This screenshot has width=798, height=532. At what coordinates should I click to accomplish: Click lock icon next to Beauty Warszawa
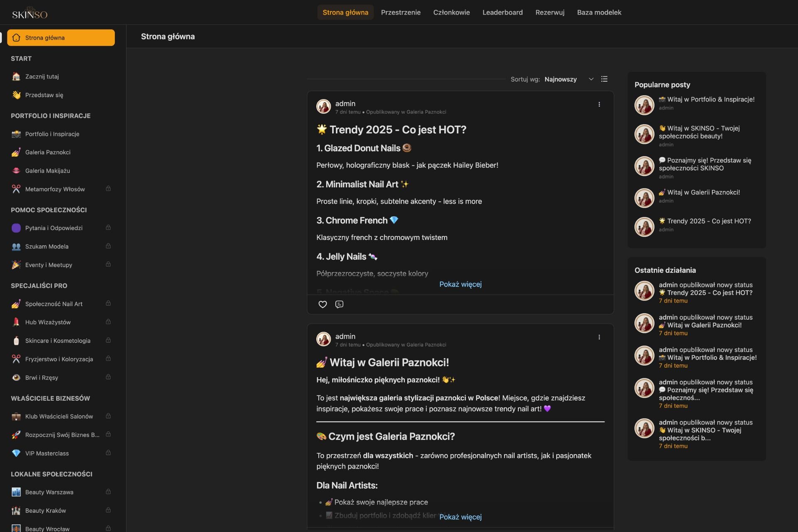108,492
